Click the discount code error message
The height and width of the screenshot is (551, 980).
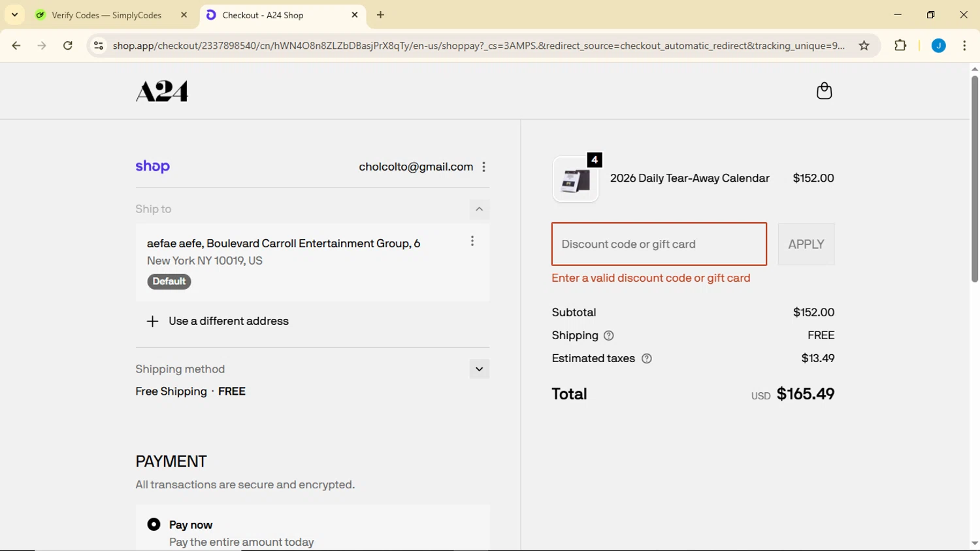tap(651, 278)
